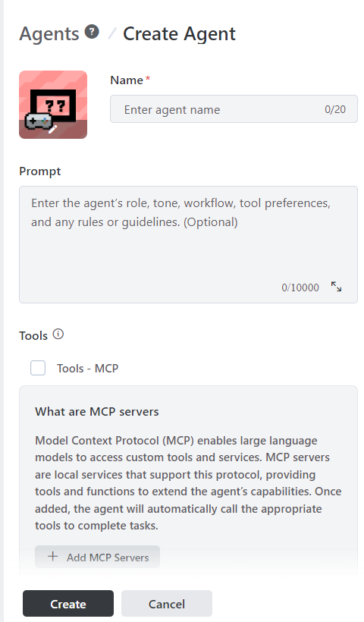This screenshot has height=622, width=364.
Task: Expand the prompt editor with arrows icon
Action: pos(336,287)
